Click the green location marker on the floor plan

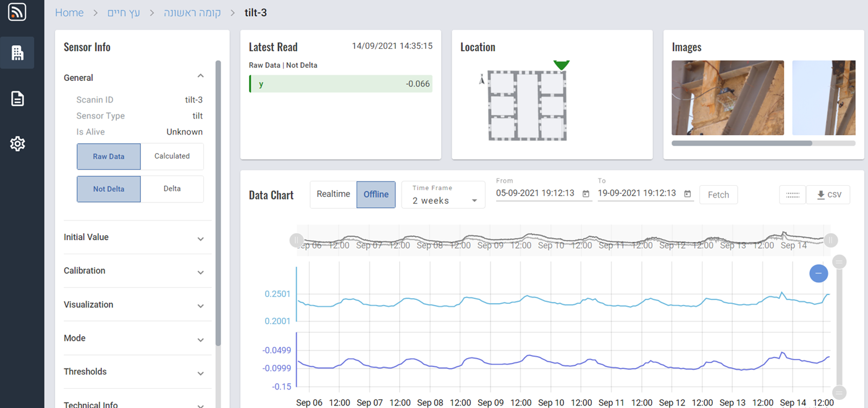click(561, 65)
